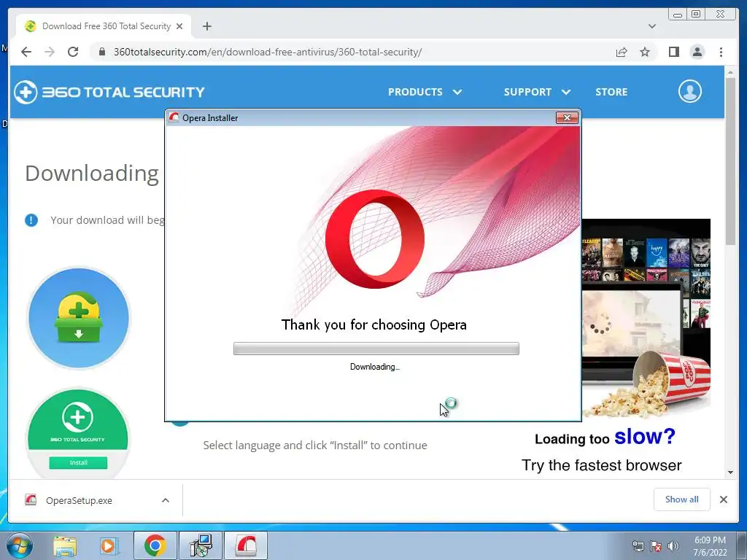Close the Opera Installer dialog
The height and width of the screenshot is (560, 747).
pyautogui.click(x=567, y=117)
